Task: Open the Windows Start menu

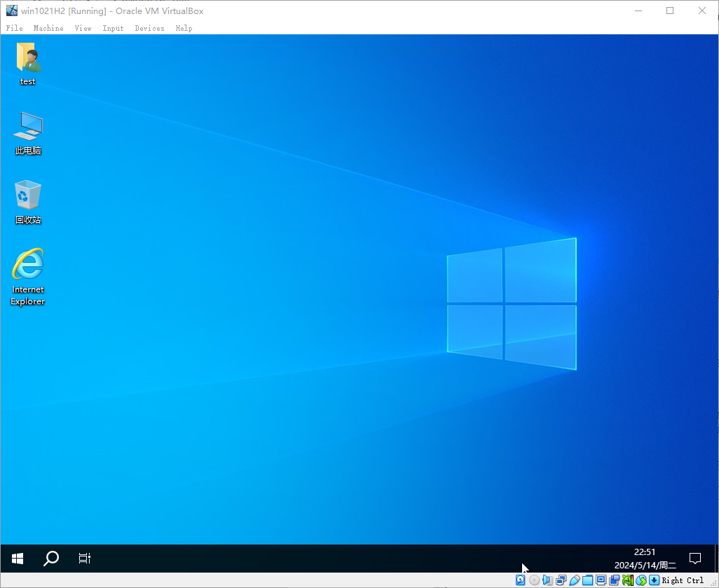Action: pyautogui.click(x=18, y=559)
